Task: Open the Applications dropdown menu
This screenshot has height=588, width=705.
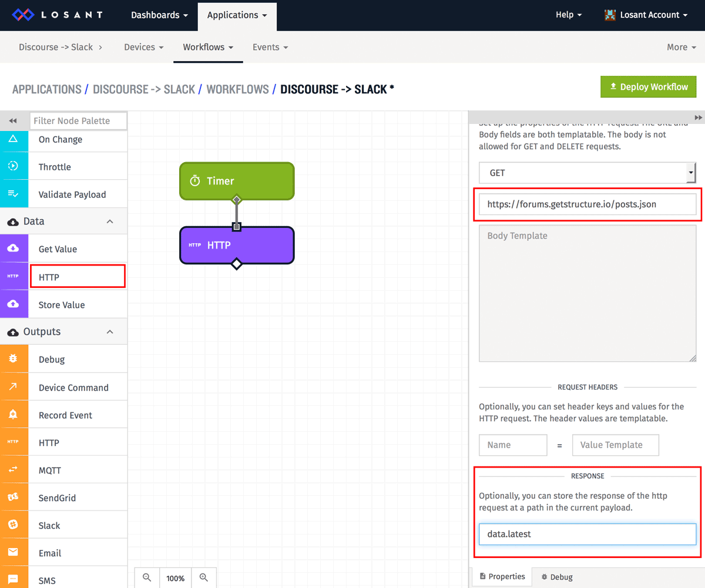Action: click(x=237, y=15)
